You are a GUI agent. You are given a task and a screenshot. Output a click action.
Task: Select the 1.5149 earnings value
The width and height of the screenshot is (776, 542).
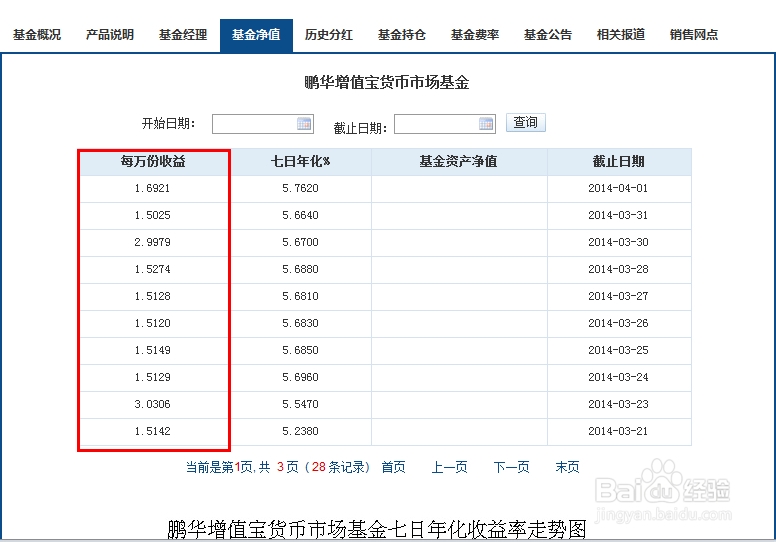coord(152,350)
